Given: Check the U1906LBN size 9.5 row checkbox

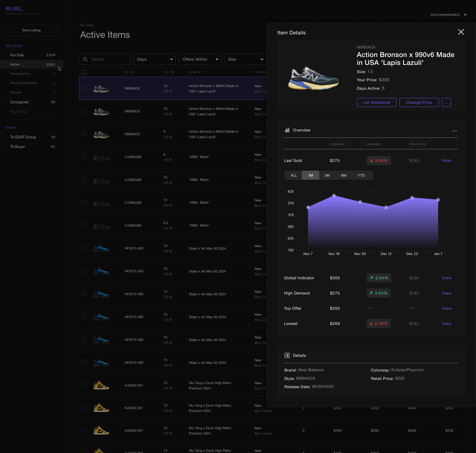Looking at the screenshot, I should point(84,225).
